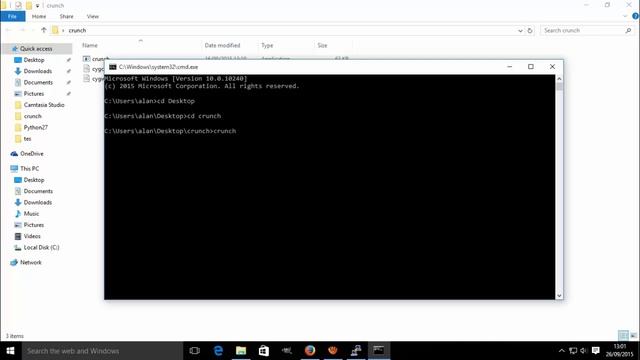Open the Windows Store taskbar icon
640x360 pixels.
pyautogui.click(x=264, y=351)
